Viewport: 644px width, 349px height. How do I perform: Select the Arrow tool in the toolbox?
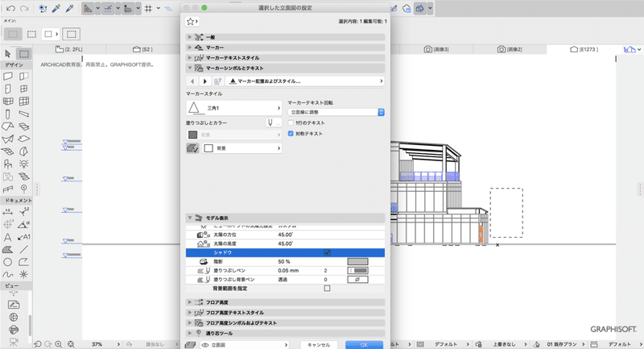pyautogui.click(x=8, y=54)
